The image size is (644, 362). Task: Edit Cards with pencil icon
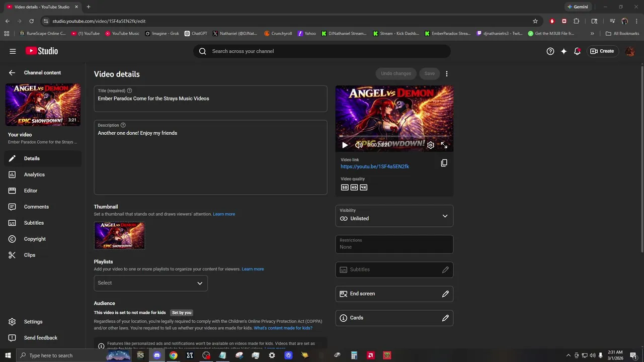pos(445,318)
